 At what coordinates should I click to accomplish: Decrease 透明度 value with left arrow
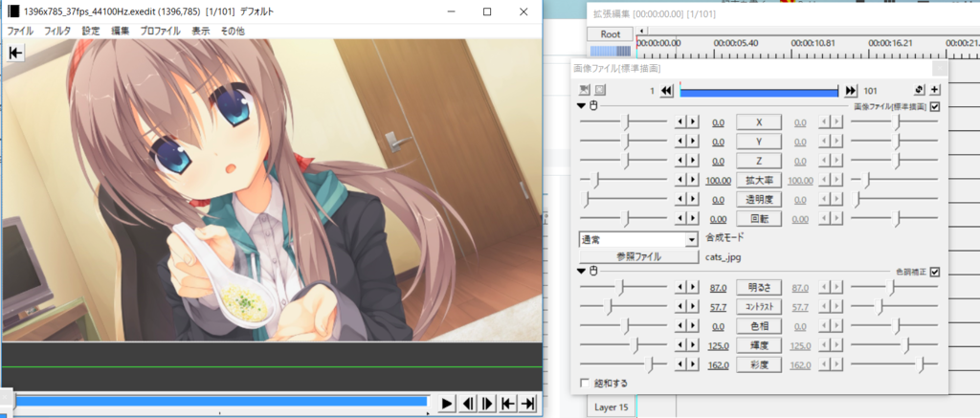[680, 199]
